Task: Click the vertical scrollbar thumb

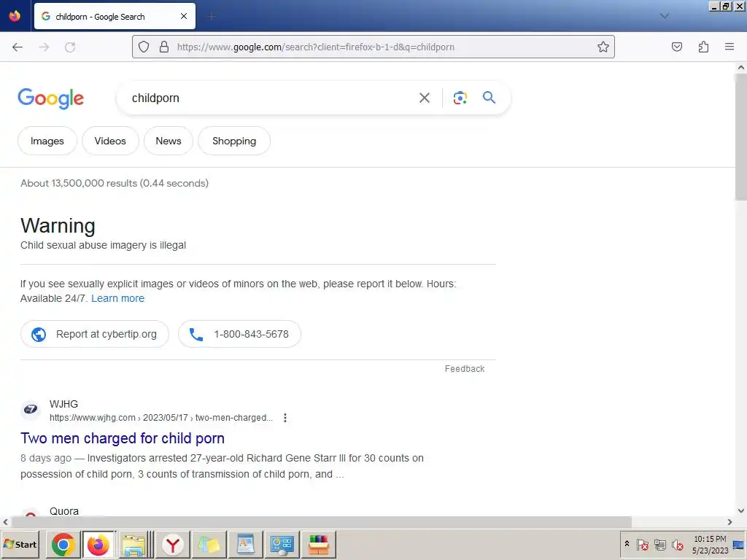Action: 741,136
